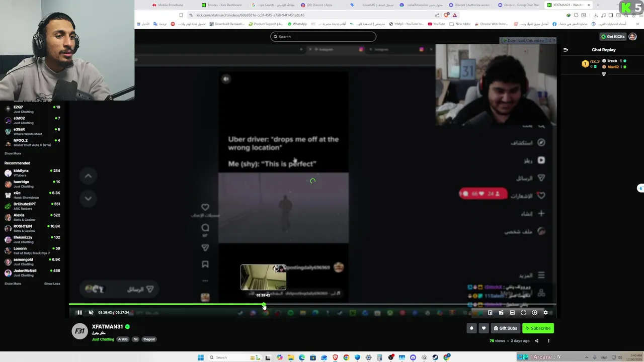644x362 pixels.
Task: Follow the channel with the heart button
Action: (484, 328)
